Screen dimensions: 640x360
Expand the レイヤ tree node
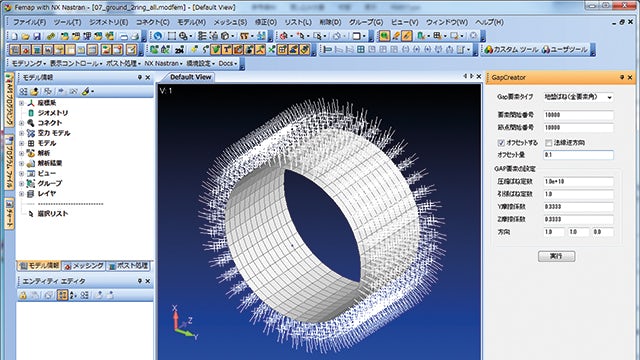(x=22, y=194)
